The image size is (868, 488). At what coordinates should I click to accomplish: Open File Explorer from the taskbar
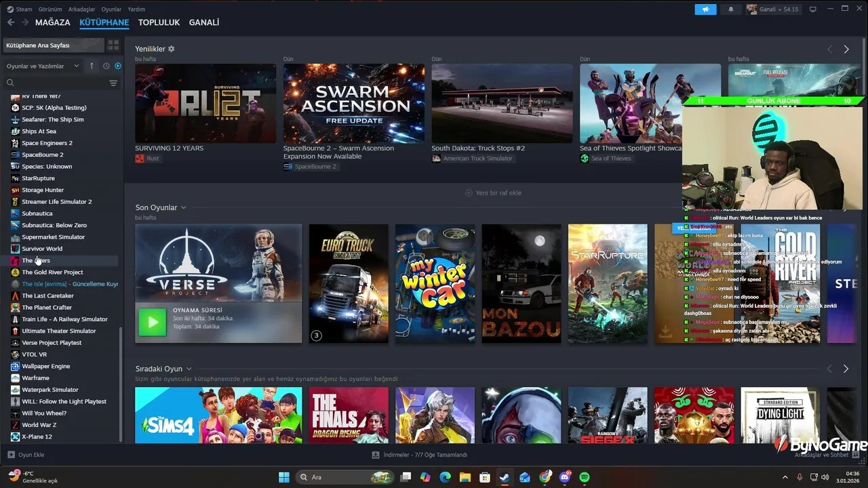(x=465, y=477)
